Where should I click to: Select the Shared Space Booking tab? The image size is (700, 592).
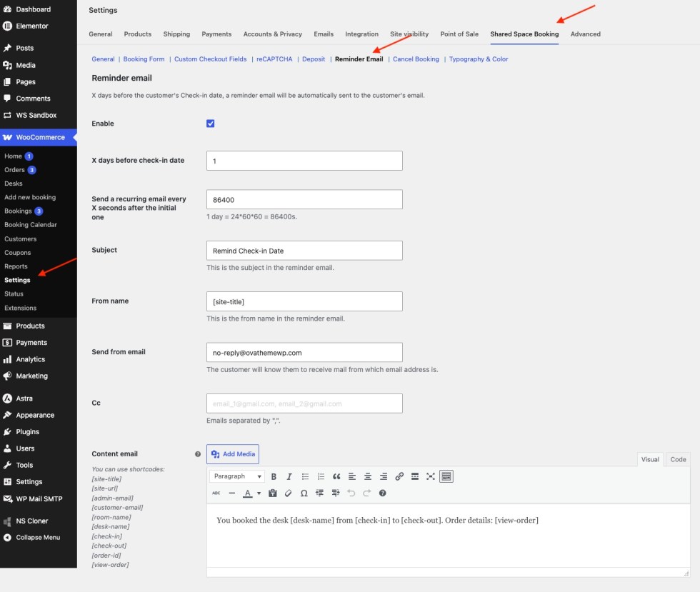(x=524, y=34)
